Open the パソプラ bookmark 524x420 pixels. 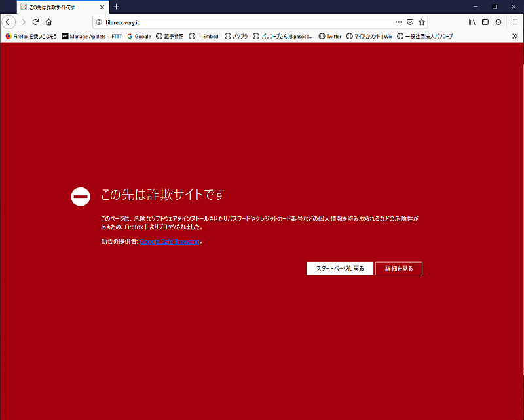[236, 36]
